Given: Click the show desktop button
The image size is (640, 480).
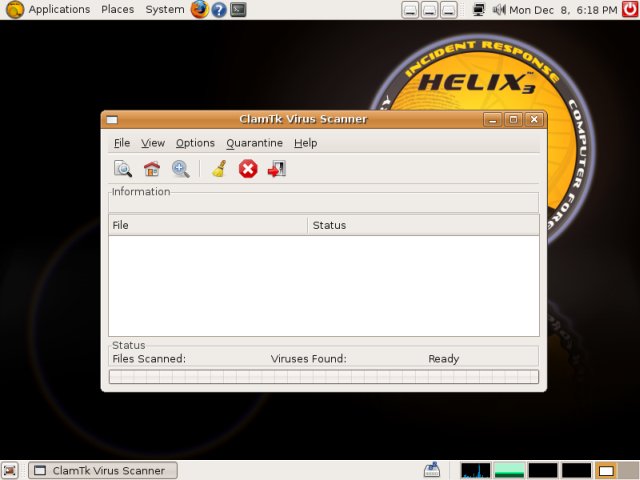Looking at the screenshot, I should click(x=10, y=470).
